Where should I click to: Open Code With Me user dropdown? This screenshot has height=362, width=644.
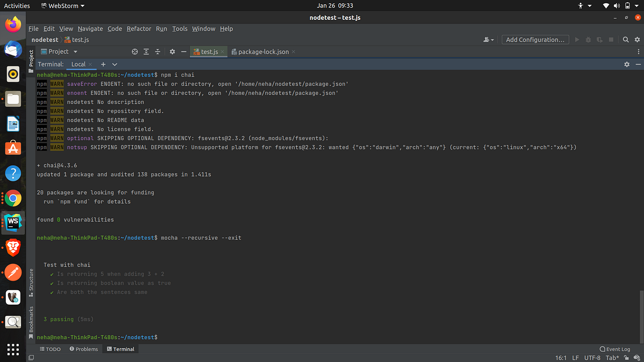click(x=488, y=40)
